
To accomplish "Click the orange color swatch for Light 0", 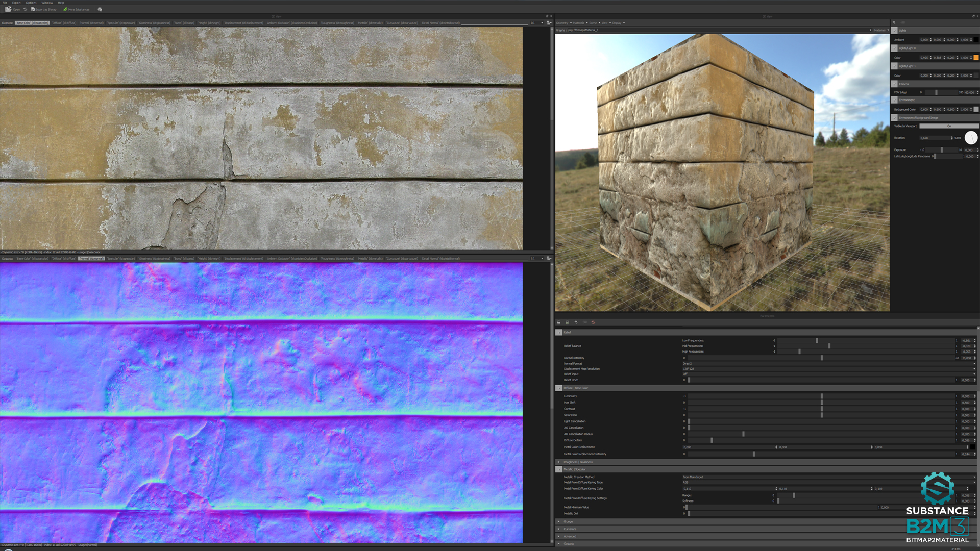I will [975, 58].
